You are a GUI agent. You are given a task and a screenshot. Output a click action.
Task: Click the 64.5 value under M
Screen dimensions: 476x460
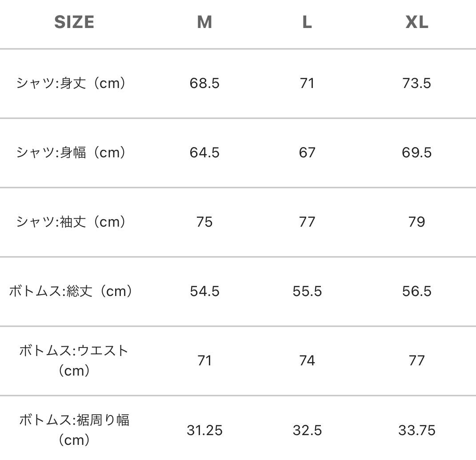pyautogui.click(x=204, y=153)
